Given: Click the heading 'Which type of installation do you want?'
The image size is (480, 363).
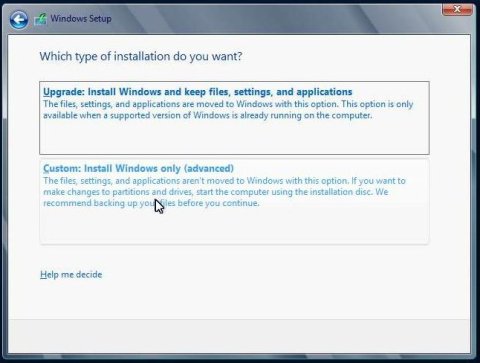Looking at the screenshot, I should (141, 56).
